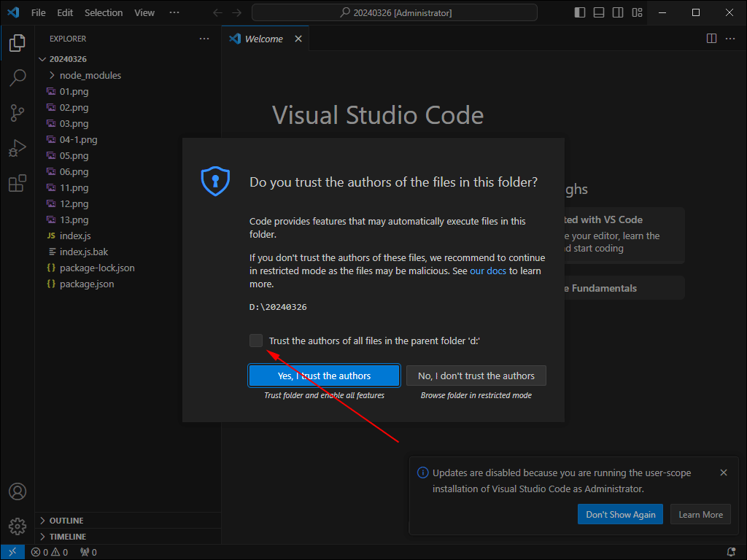Check trust parent folder 'd:' checkbox
Screen dimensions: 747x560
(x=256, y=341)
